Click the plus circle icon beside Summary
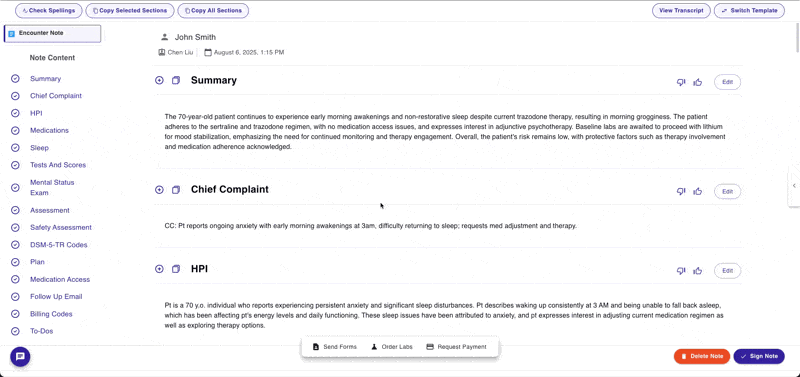Image resolution: width=800 pixels, height=377 pixels. (159, 80)
